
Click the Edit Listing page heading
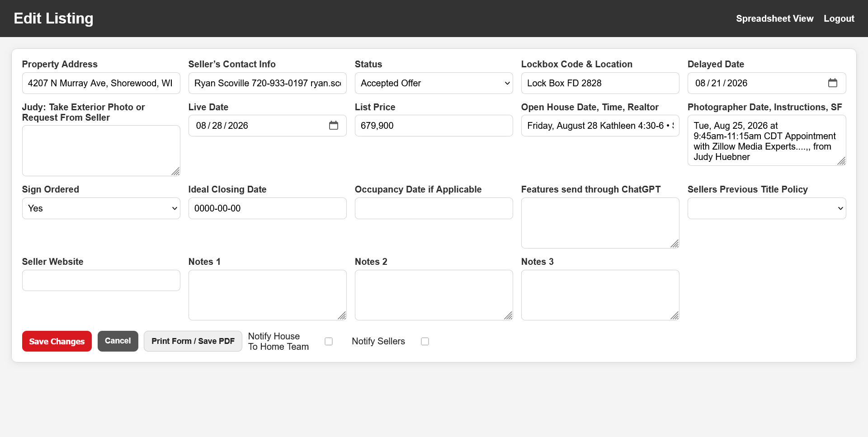pos(53,19)
